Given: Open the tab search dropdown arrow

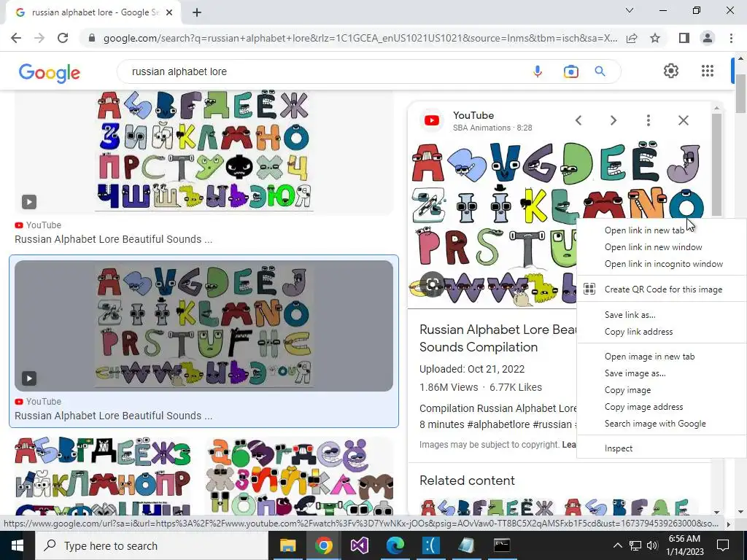Looking at the screenshot, I should click(x=630, y=10).
